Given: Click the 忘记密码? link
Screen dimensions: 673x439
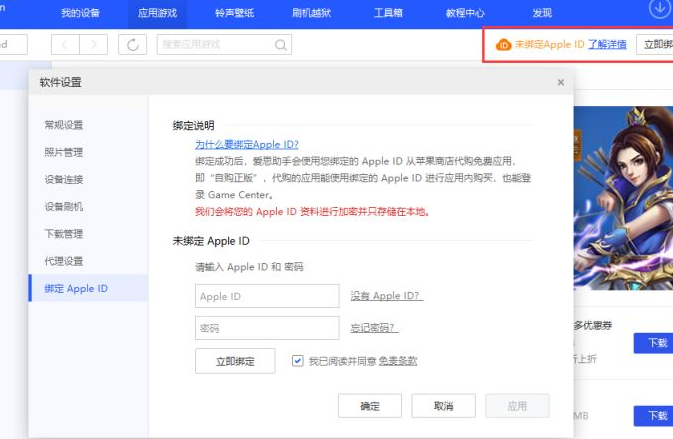Looking at the screenshot, I should click(x=373, y=328).
